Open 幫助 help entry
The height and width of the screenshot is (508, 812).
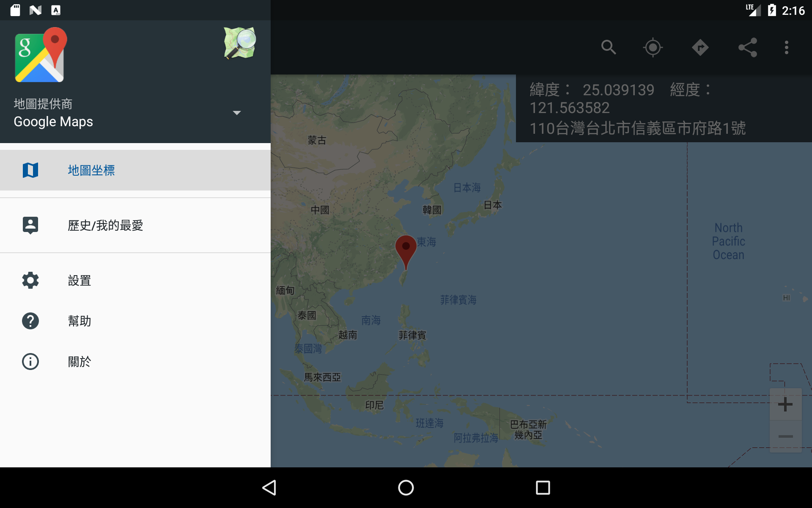pos(135,321)
